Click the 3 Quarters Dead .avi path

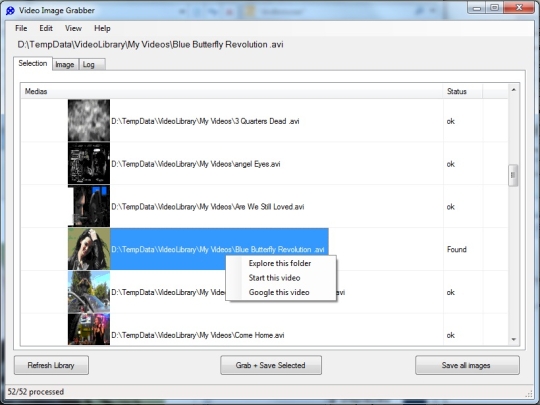click(x=205, y=121)
